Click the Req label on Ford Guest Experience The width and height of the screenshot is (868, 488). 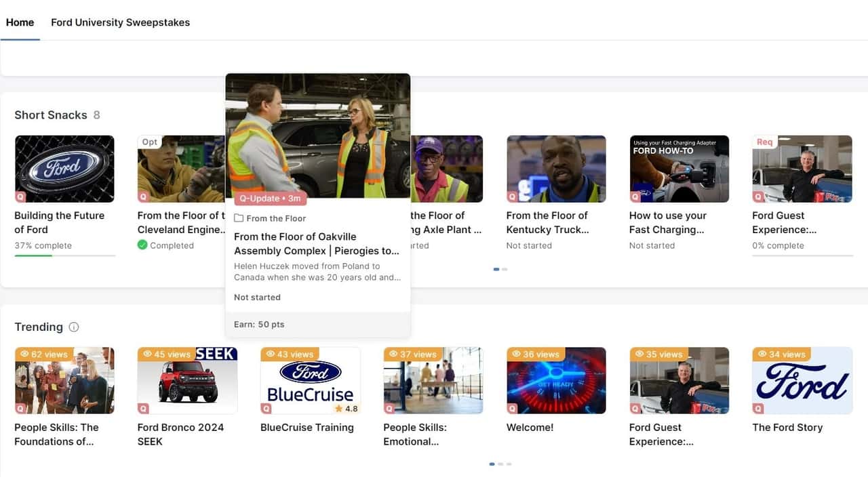coord(765,142)
